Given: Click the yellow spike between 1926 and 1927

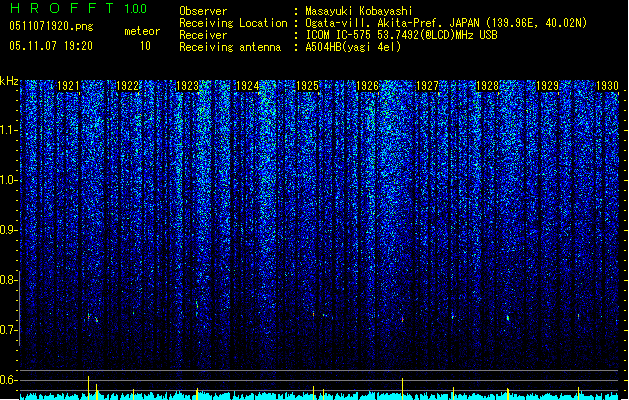Looking at the screenshot, I should 402,388.
